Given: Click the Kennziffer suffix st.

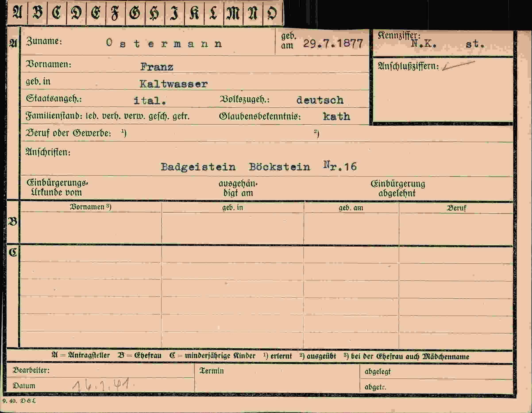Looking at the screenshot, I should 475,44.
